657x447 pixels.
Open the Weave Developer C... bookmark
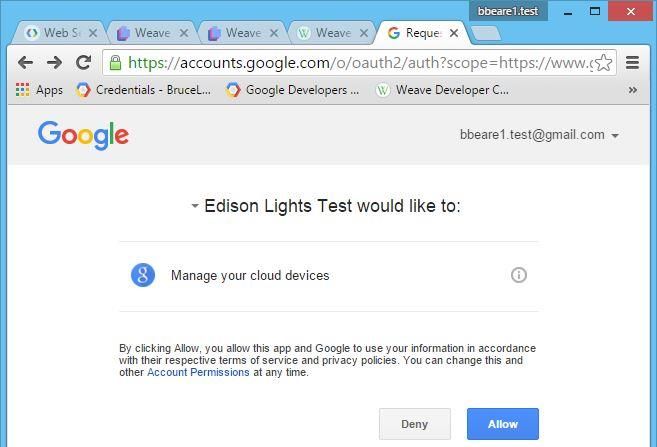pyautogui.click(x=442, y=90)
